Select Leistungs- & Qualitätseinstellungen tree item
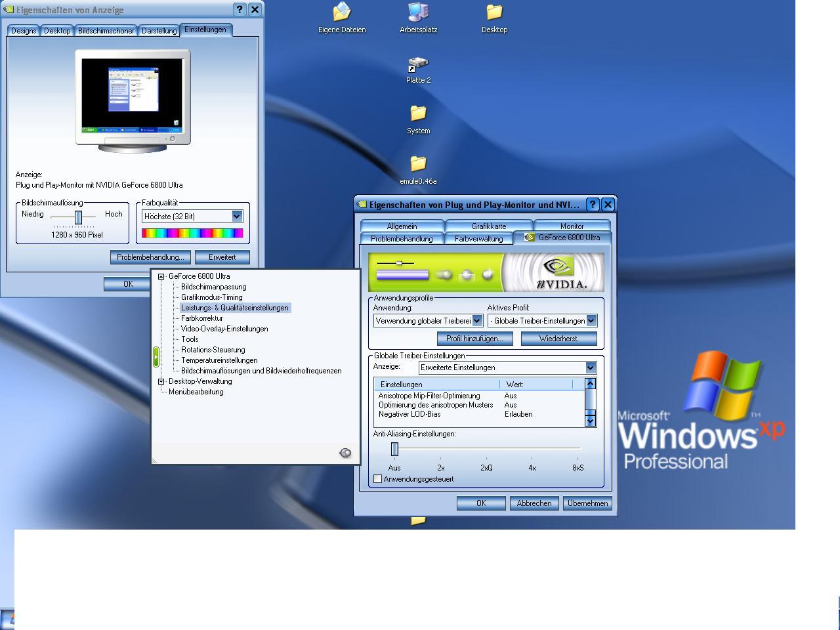The width and height of the screenshot is (840, 630). 235,308
